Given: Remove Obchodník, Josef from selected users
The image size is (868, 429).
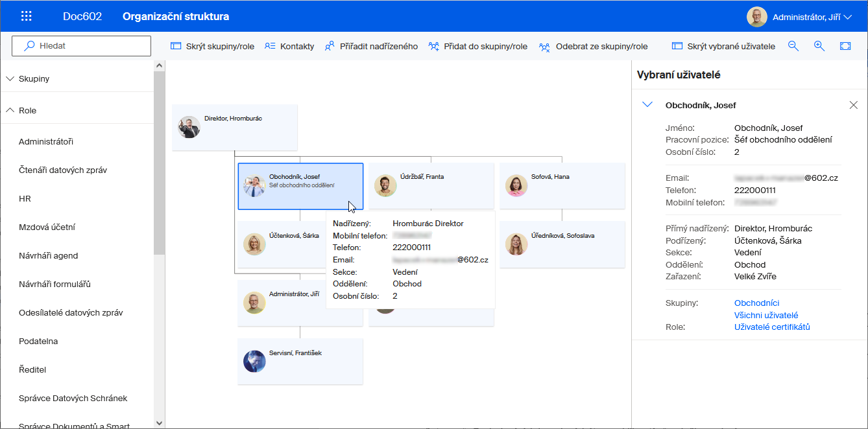Looking at the screenshot, I should 853,105.
